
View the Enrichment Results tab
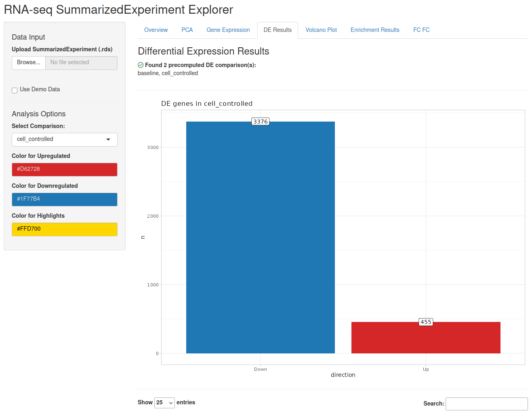[375, 30]
